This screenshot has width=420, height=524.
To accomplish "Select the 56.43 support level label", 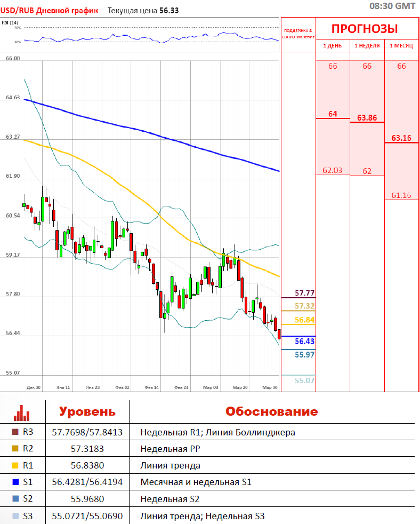I will click(x=304, y=342).
